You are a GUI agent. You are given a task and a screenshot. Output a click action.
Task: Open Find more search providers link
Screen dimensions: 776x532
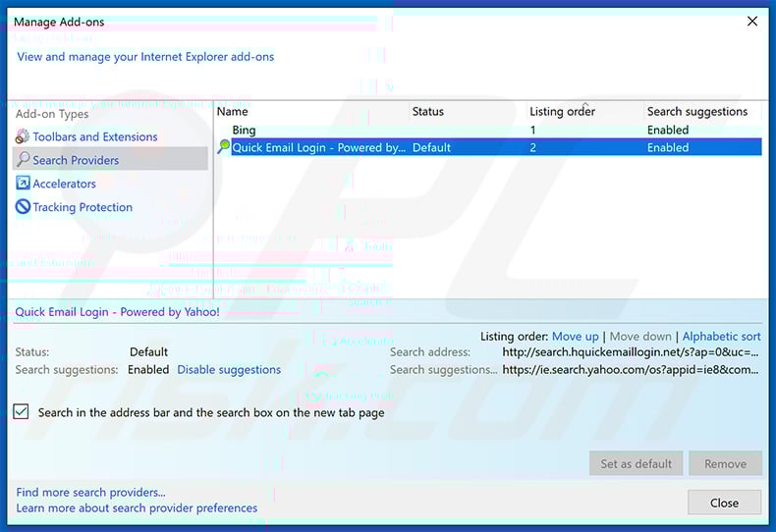pyautogui.click(x=90, y=492)
